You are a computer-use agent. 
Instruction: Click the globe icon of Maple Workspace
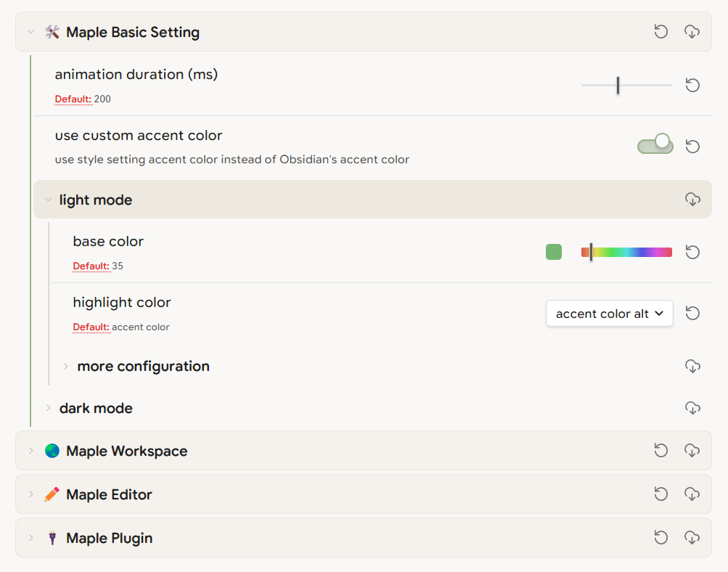[x=52, y=451]
